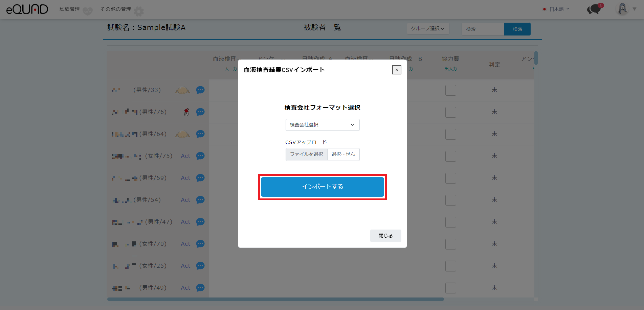Screen dimensions: 644x310
Task: Tick 協力費 checkbox for the 男性/33 row
Action: [450, 90]
